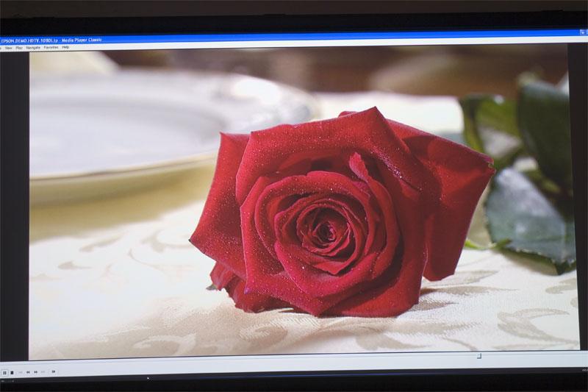Screen dimensions: 588x392
Task: Click the window button at the title bar's right end
Action: point(584,32)
